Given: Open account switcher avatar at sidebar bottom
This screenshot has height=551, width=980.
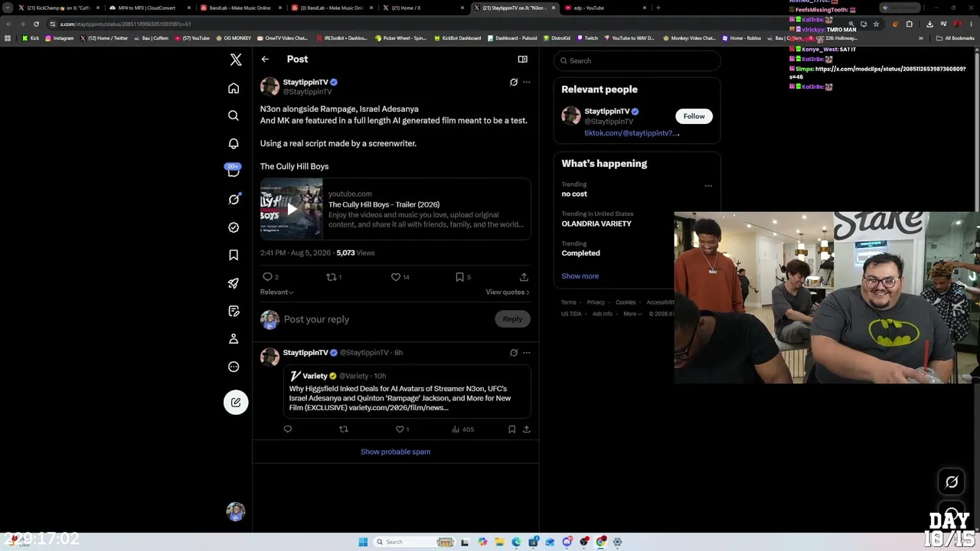Looking at the screenshot, I should point(236,511).
